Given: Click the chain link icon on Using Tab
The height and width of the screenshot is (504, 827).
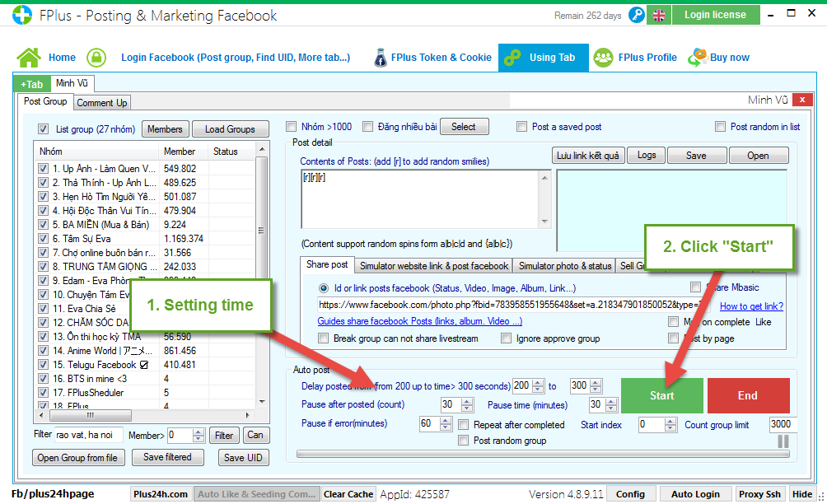Looking at the screenshot, I should 512,58.
